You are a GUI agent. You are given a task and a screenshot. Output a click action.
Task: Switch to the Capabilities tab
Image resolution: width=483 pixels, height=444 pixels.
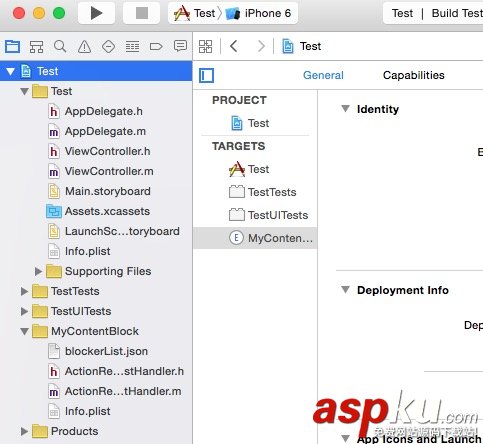point(413,75)
